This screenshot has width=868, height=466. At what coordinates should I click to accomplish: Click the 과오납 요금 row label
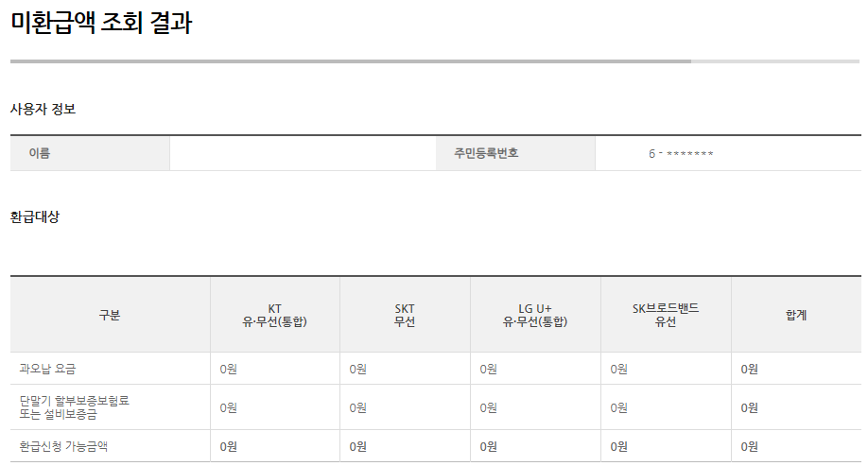pyautogui.click(x=47, y=369)
